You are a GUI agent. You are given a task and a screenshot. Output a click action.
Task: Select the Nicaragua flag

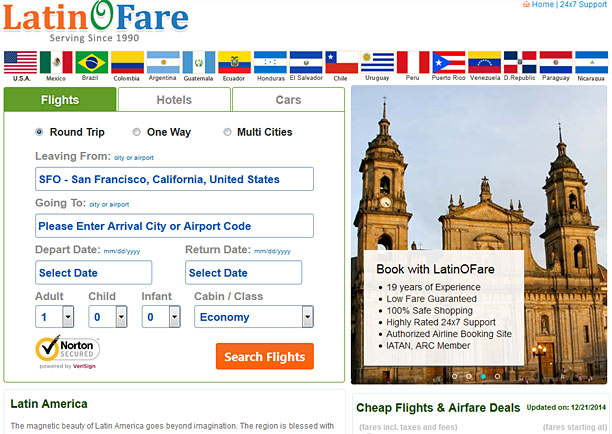click(x=591, y=62)
